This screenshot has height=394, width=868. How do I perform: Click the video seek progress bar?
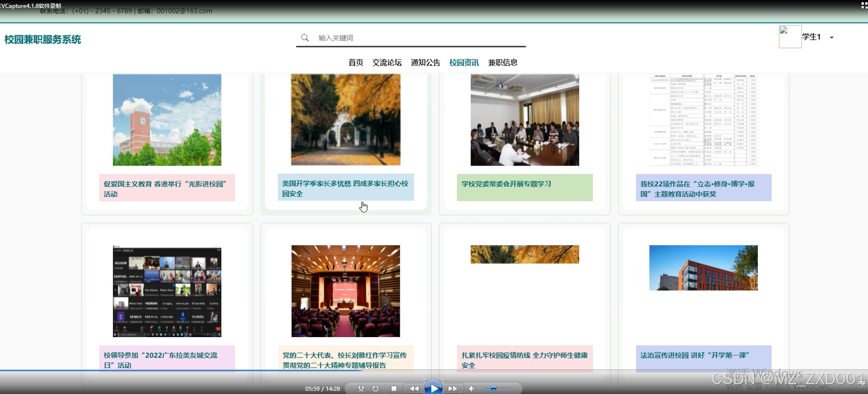(434, 370)
